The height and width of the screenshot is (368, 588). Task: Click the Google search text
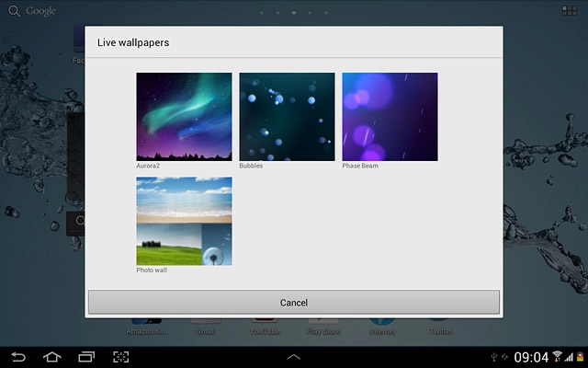click(40, 11)
